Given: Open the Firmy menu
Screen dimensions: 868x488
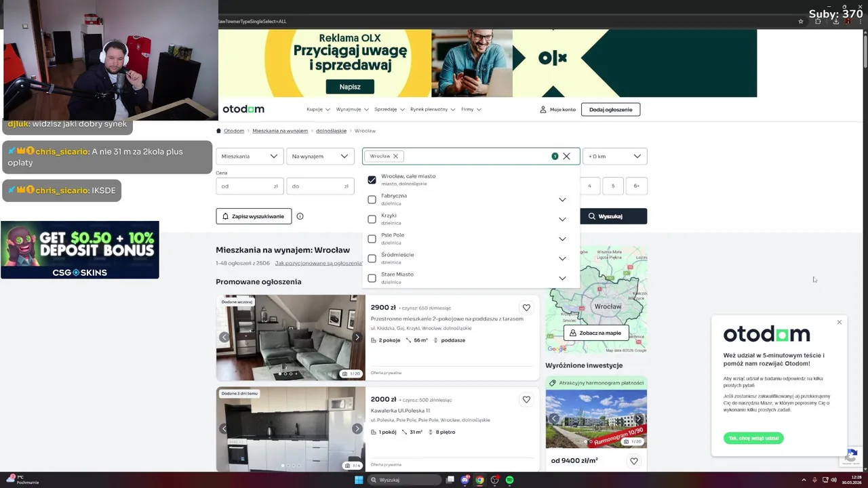Looking at the screenshot, I should coord(471,109).
